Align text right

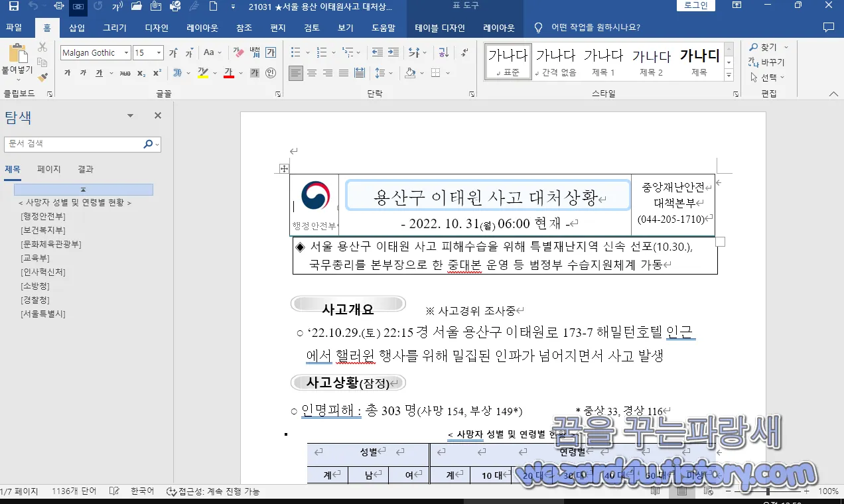(328, 73)
